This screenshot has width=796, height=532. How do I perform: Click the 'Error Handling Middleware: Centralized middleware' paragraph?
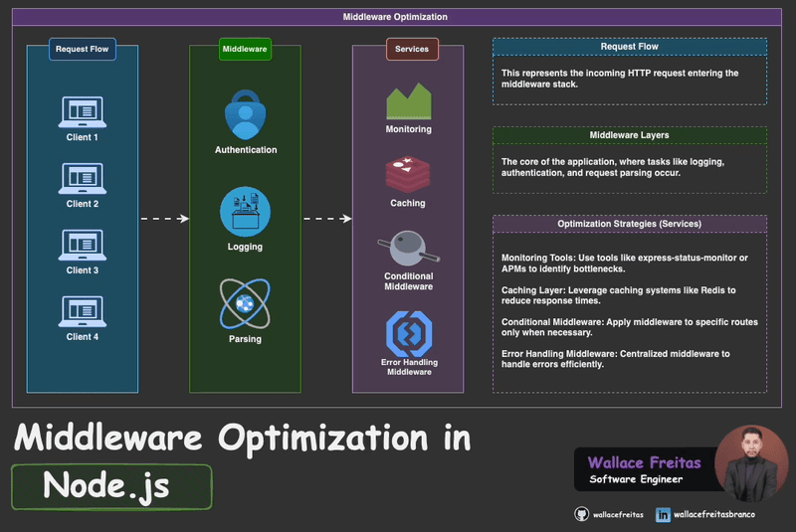(x=615, y=359)
